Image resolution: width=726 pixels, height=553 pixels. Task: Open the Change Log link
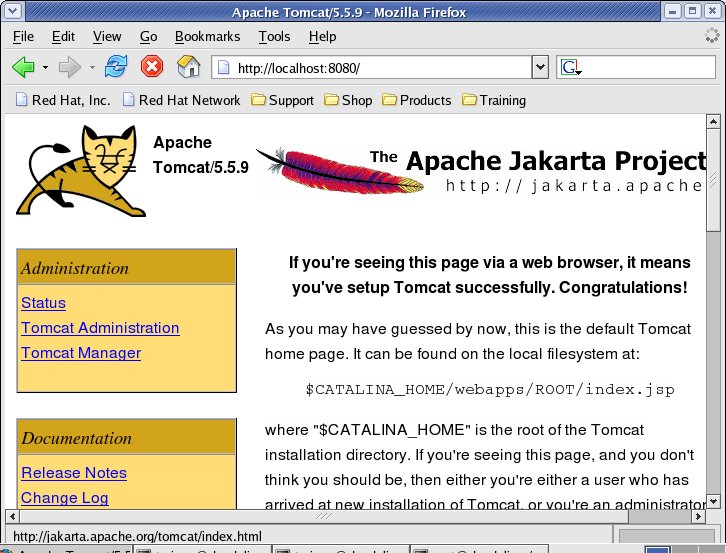point(65,497)
